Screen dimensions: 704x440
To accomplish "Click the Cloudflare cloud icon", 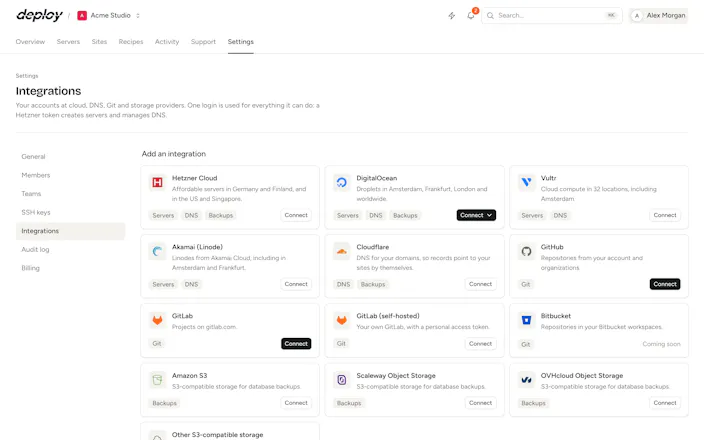I will [x=342, y=251].
